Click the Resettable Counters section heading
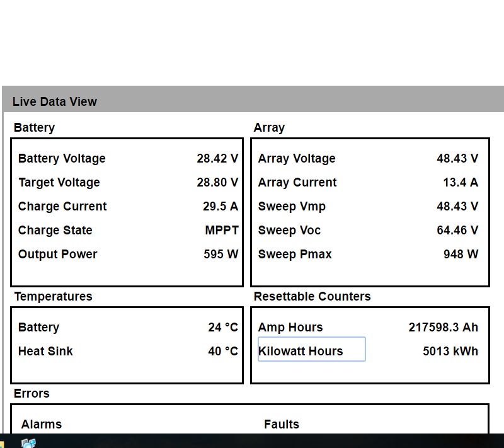Screen dimensions: 504x448 click(312, 296)
